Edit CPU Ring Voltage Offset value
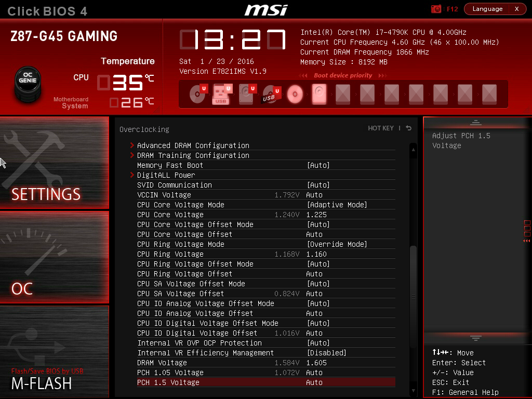532x399 pixels. pos(314,273)
